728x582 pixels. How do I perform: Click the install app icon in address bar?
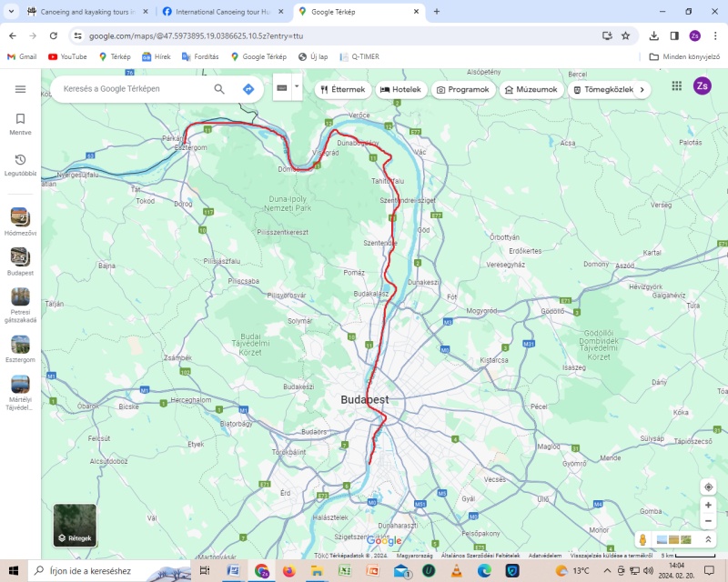tap(607, 35)
